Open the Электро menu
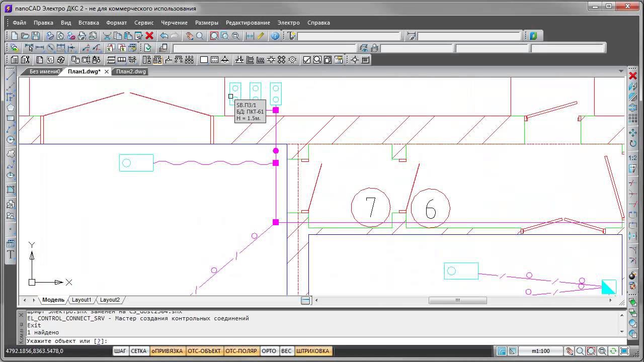The width and height of the screenshot is (644, 362). coord(288,23)
